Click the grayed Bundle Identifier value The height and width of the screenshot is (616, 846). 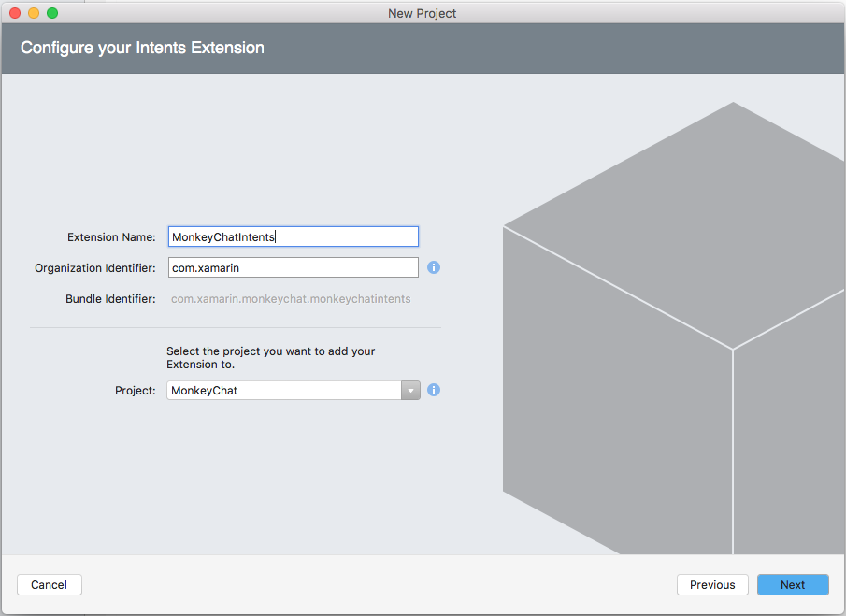point(292,298)
